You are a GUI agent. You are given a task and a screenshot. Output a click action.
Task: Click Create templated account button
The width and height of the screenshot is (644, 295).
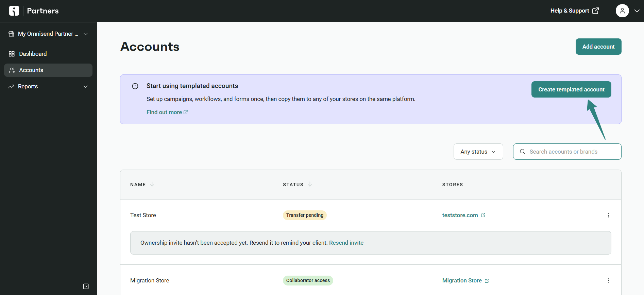coord(571,89)
